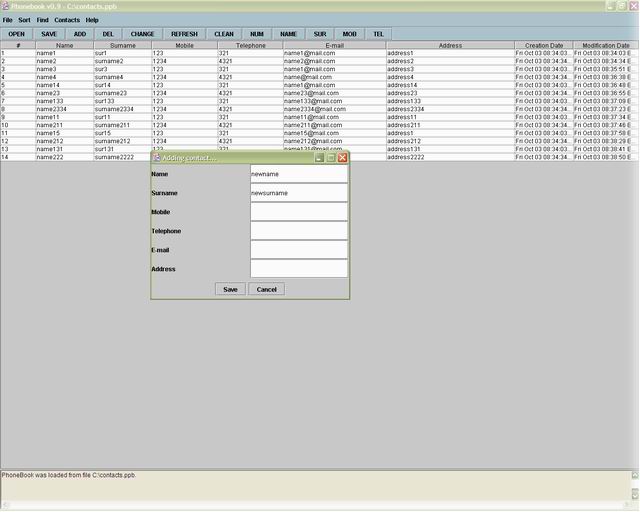Screen dimensions: 640x512
Task: Sort by telephone with TEL button
Action: [378, 34]
